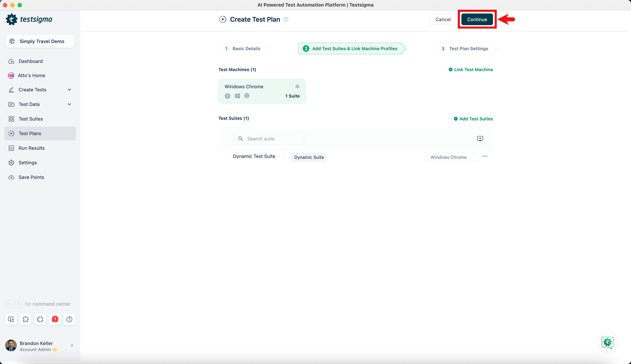Open notifications with red badge

click(x=55, y=319)
